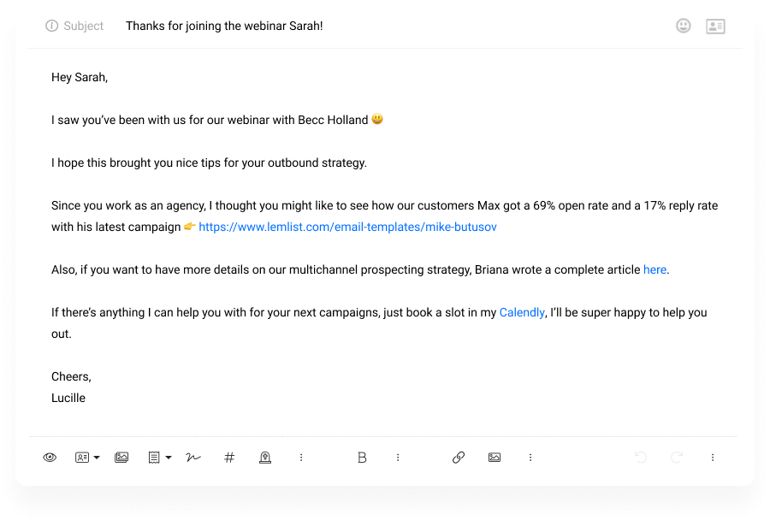Viewport: 770px width, 532px height.
Task: Open the emoji picker in subject line
Action: tap(684, 26)
